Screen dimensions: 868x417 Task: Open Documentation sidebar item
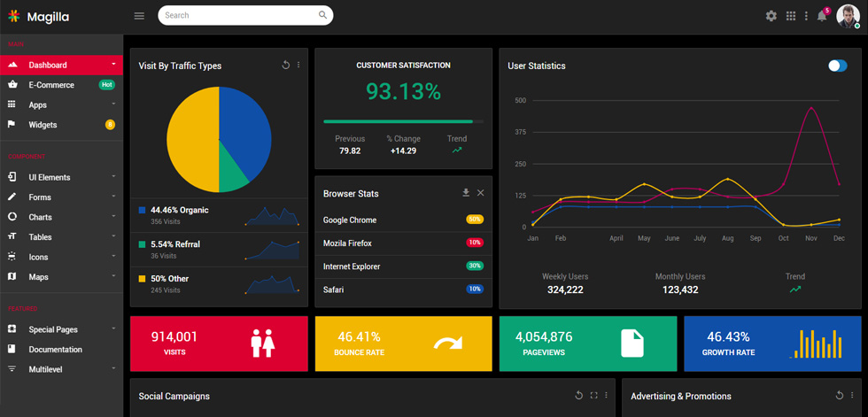pyautogui.click(x=61, y=350)
